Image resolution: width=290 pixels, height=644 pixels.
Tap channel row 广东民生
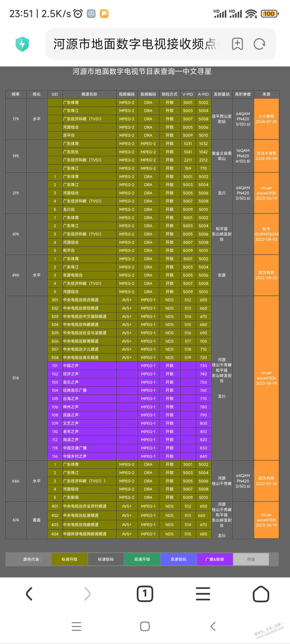[x=89, y=152]
